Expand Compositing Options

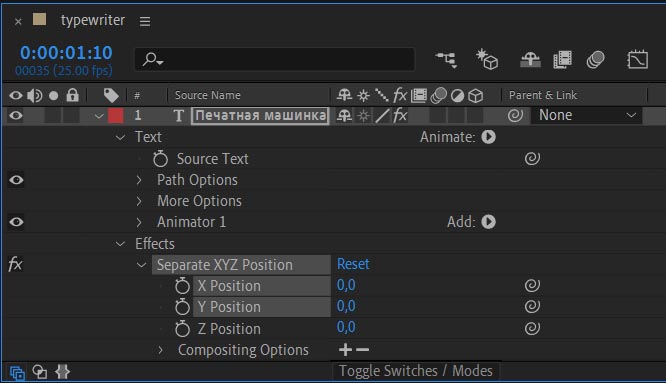click(160, 350)
